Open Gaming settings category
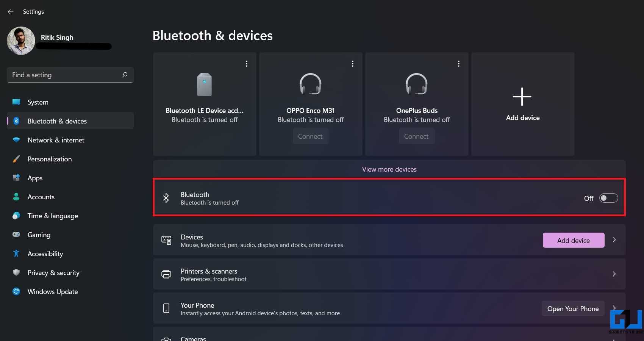The image size is (644, 341). pyautogui.click(x=70, y=235)
